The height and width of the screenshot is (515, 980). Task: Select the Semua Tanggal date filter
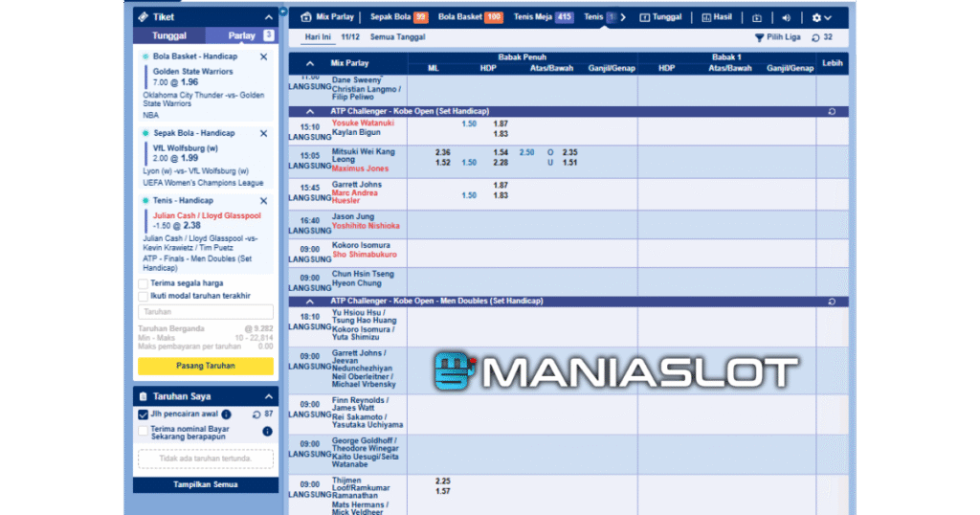397,37
